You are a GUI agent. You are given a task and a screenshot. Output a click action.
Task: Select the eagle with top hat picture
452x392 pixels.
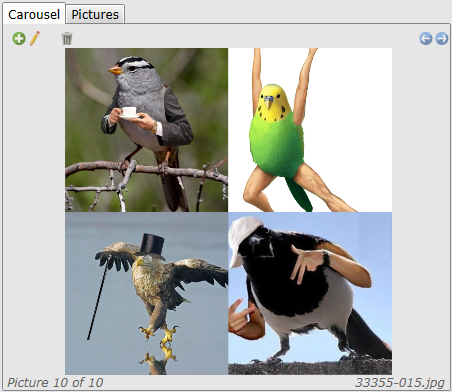click(147, 293)
